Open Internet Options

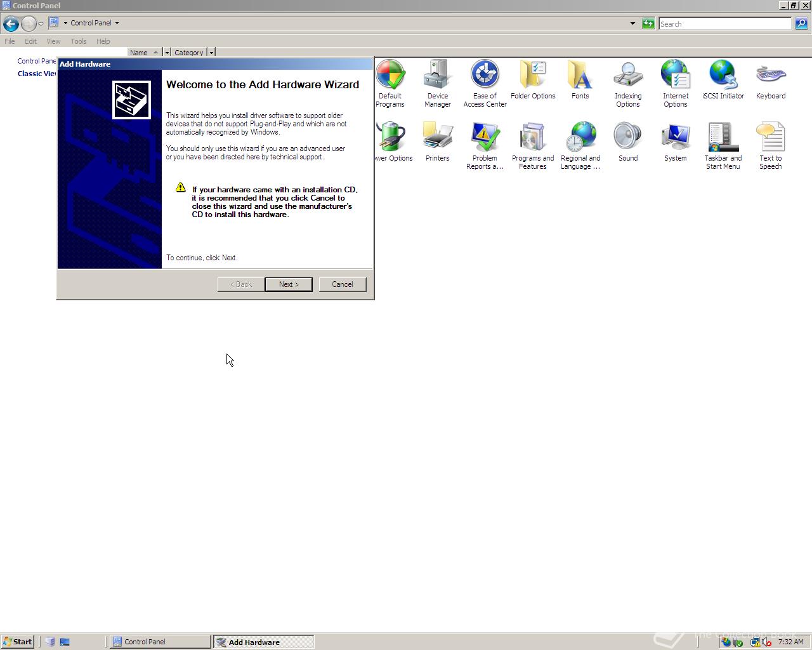(x=676, y=83)
